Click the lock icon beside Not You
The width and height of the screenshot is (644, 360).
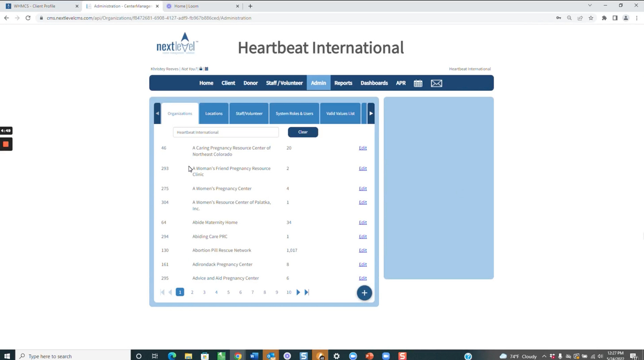(x=201, y=69)
